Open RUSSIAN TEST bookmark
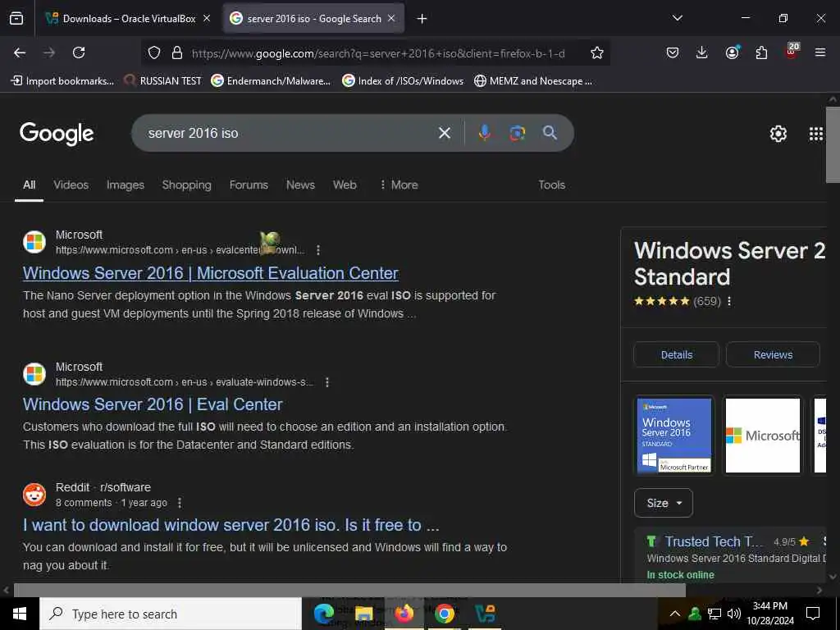The image size is (840, 630). [x=163, y=81]
